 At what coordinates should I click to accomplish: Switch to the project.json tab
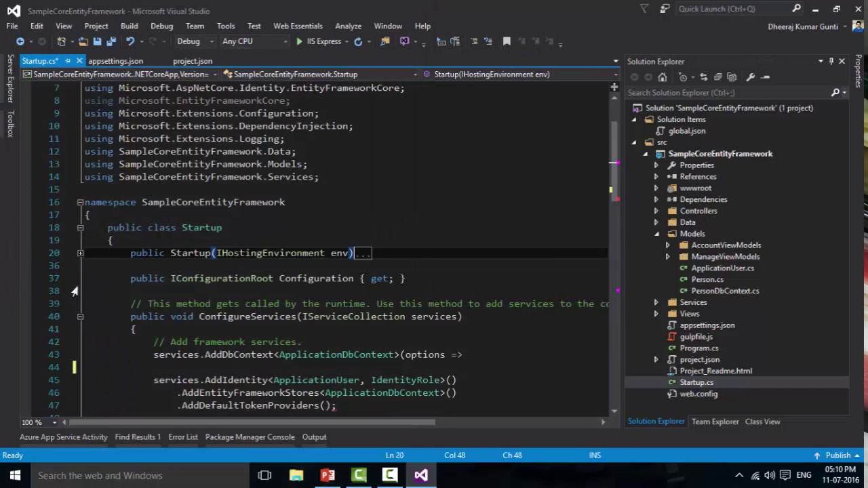coord(193,61)
